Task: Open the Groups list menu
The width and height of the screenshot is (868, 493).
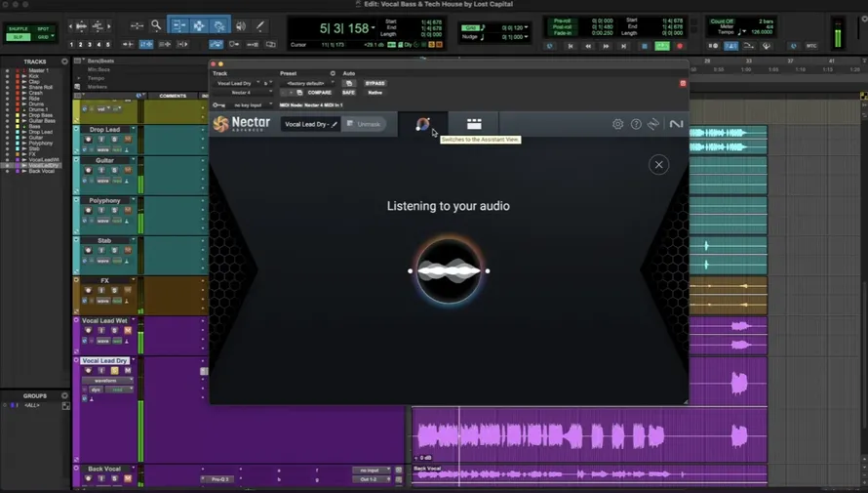Action: point(64,395)
